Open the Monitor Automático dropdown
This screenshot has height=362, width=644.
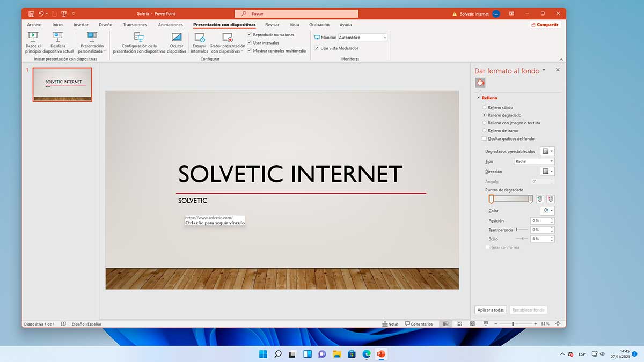[385, 38]
